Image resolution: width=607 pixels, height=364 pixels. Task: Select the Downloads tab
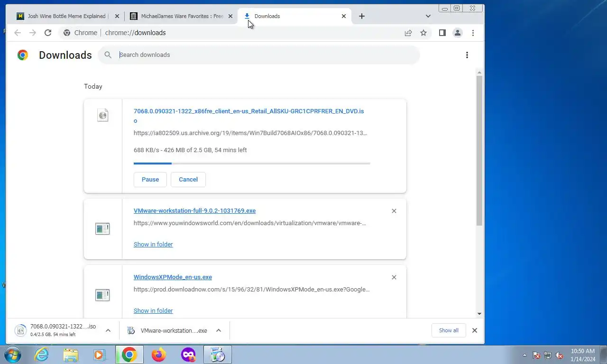coord(294,16)
